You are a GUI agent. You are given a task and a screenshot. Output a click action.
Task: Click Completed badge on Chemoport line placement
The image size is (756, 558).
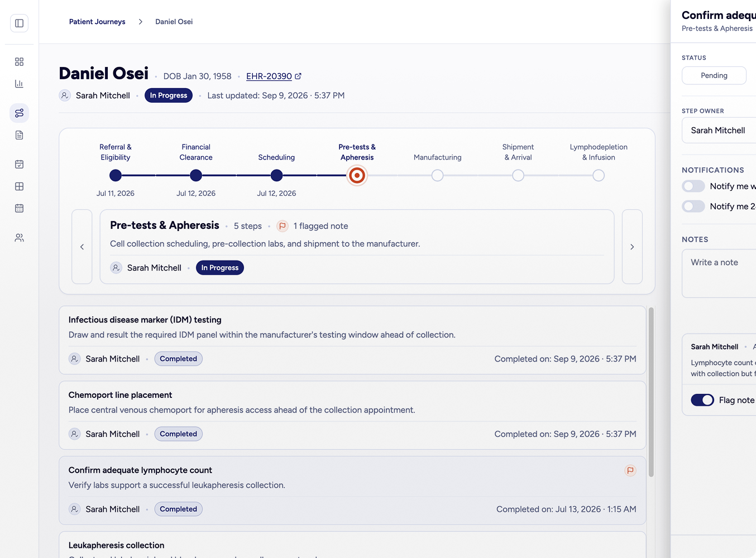pyautogui.click(x=179, y=434)
